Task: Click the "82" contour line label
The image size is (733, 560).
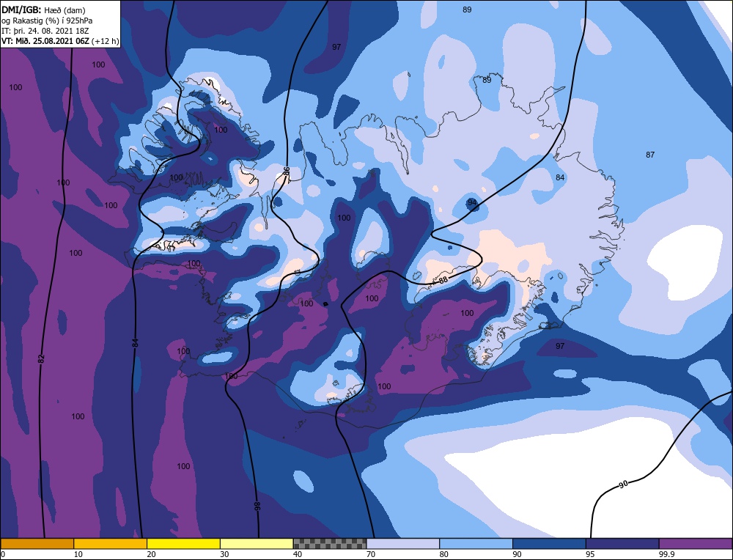Action: click(x=41, y=359)
